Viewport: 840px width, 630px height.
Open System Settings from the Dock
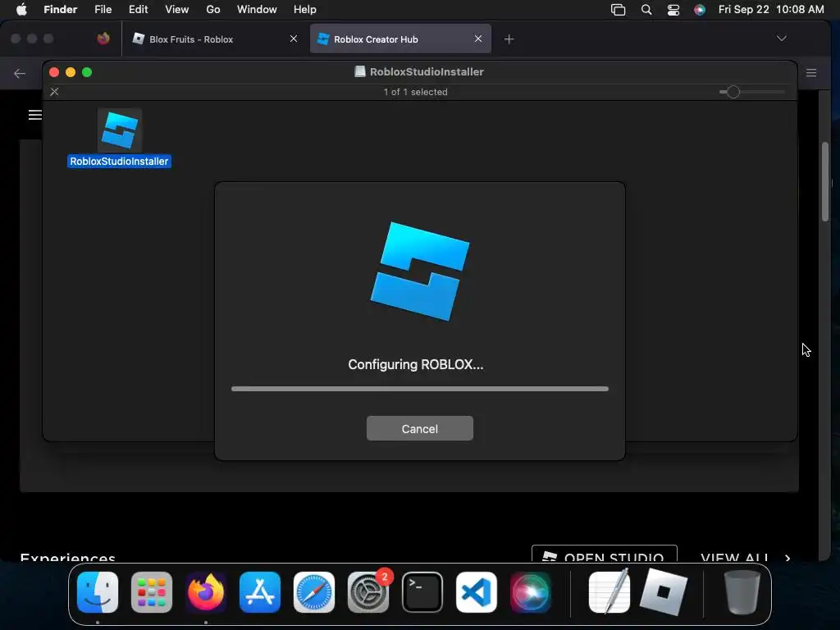[x=368, y=592]
